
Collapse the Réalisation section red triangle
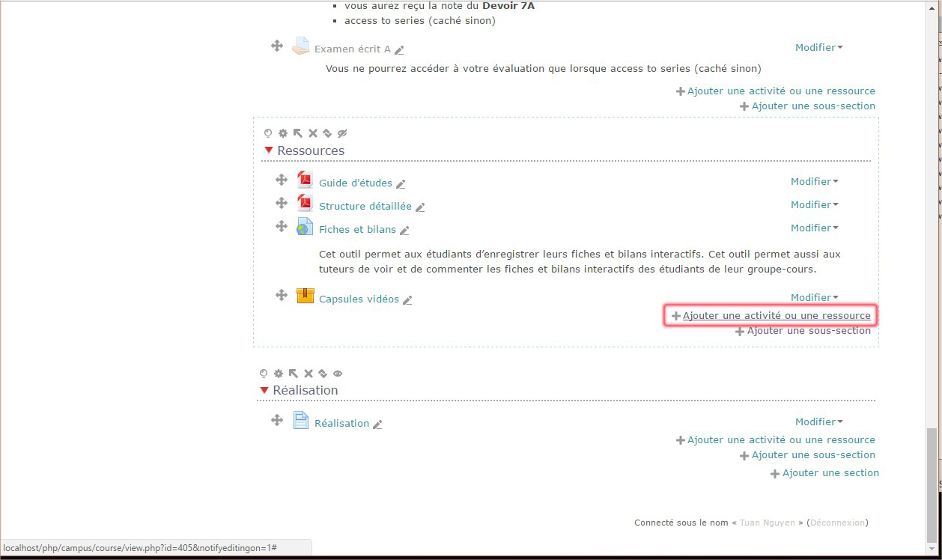click(x=264, y=390)
